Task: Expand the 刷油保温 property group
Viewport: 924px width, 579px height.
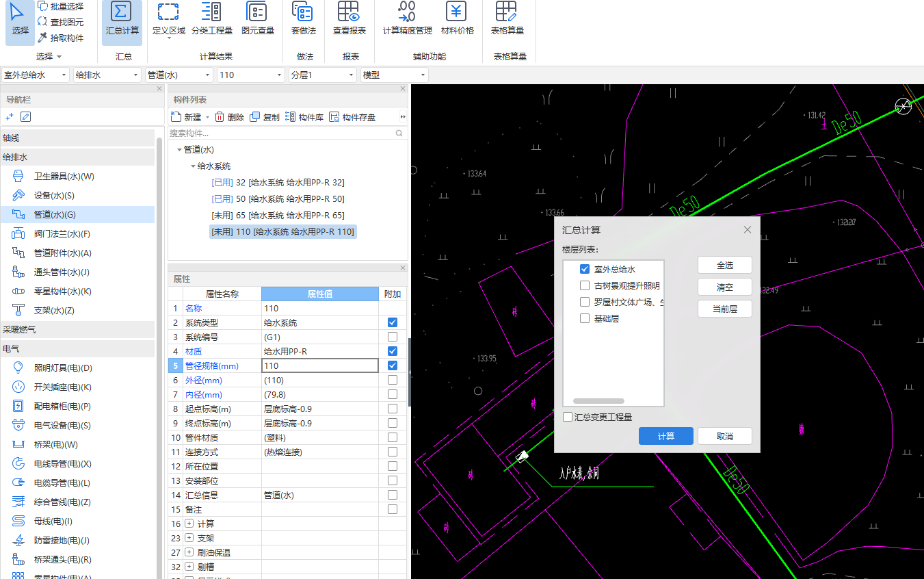Action: (x=189, y=552)
